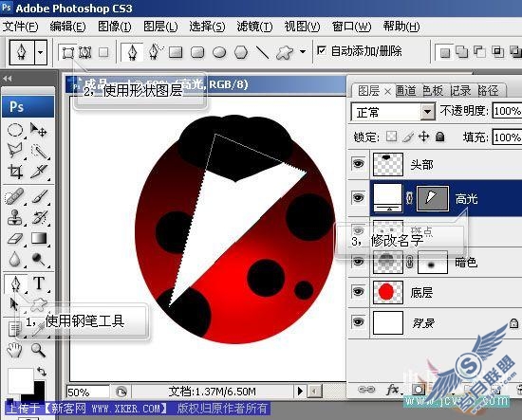This screenshot has height=420, width=522.
Task: Select the Gradient tool
Action: [39, 238]
